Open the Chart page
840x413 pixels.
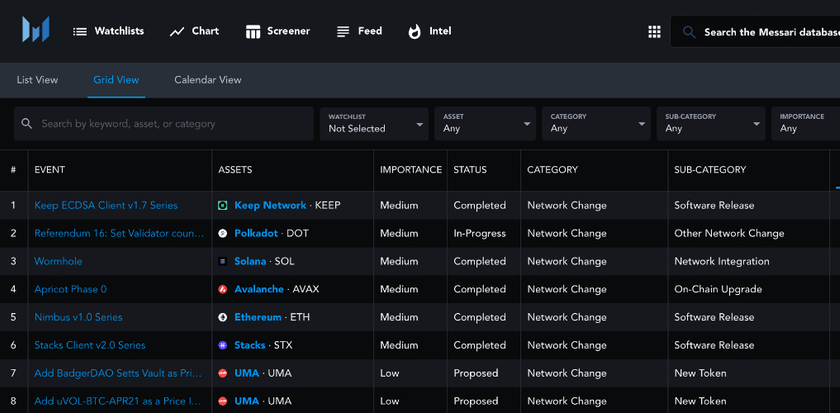[x=194, y=31]
